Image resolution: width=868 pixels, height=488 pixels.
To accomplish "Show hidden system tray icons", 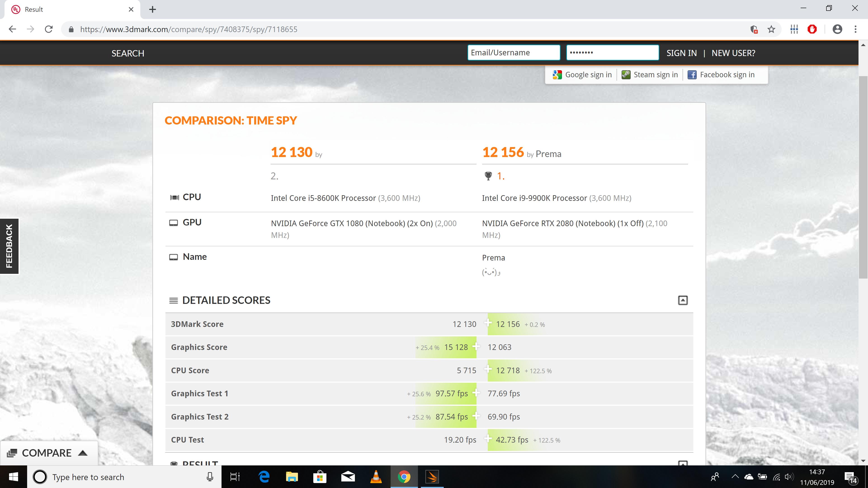I will pyautogui.click(x=735, y=477).
